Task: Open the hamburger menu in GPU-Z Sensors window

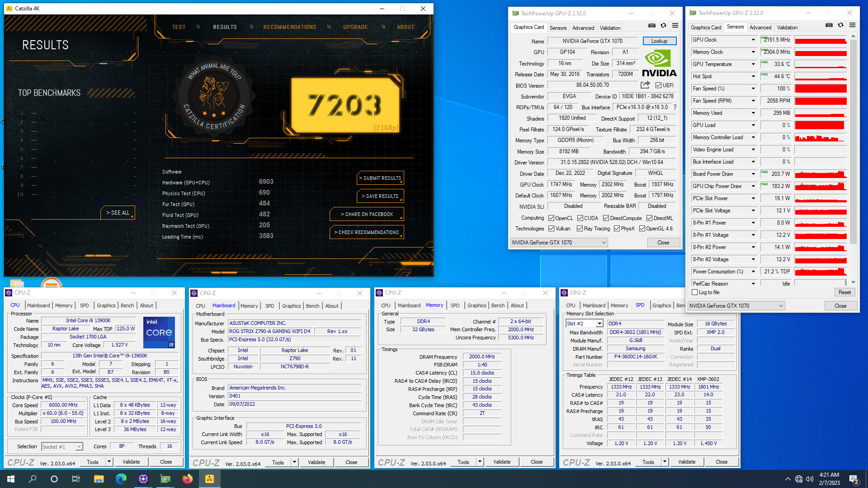Action: coord(852,25)
